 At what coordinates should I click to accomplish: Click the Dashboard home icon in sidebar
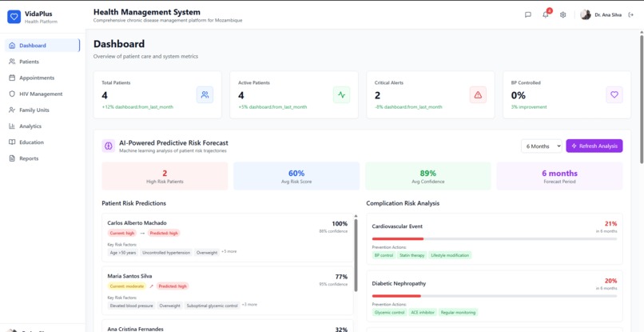pos(12,46)
